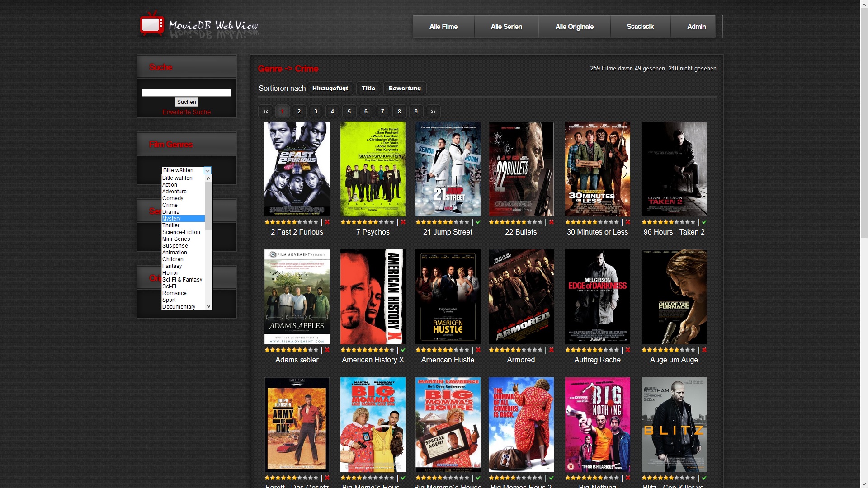Choose Science-Fiction from the genre list
This screenshot has width=868, height=488.
point(181,232)
